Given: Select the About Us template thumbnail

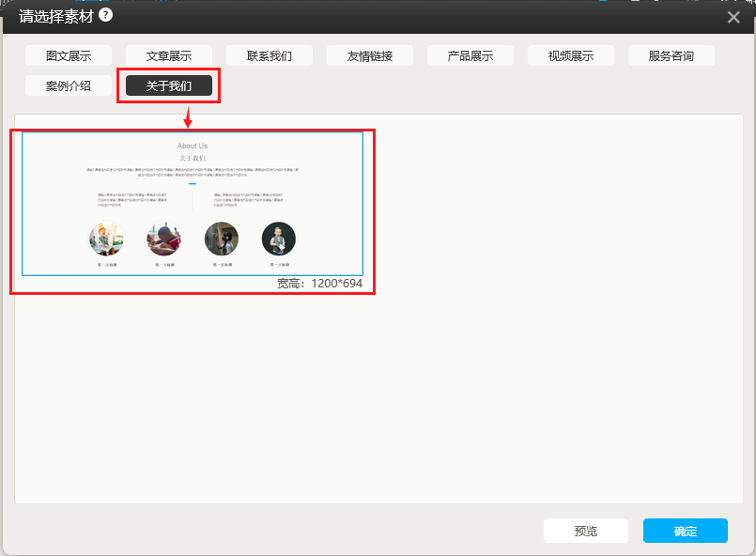Looking at the screenshot, I should click(193, 204).
